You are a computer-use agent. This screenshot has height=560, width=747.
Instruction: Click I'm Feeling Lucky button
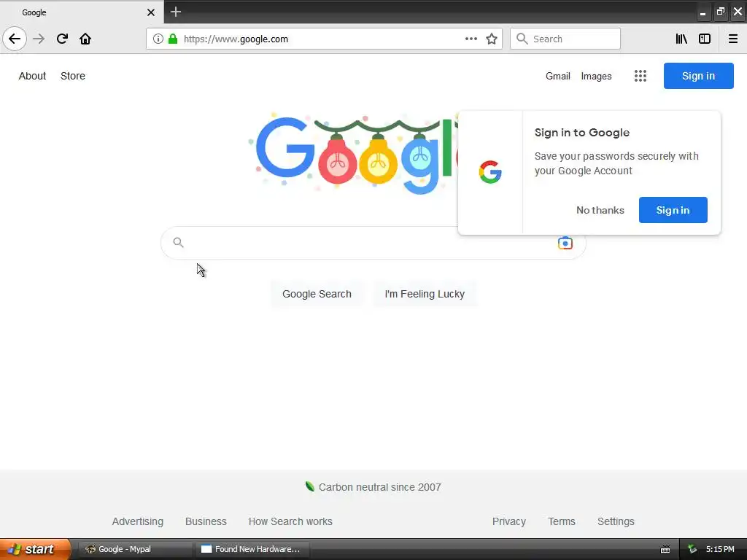point(425,294)
